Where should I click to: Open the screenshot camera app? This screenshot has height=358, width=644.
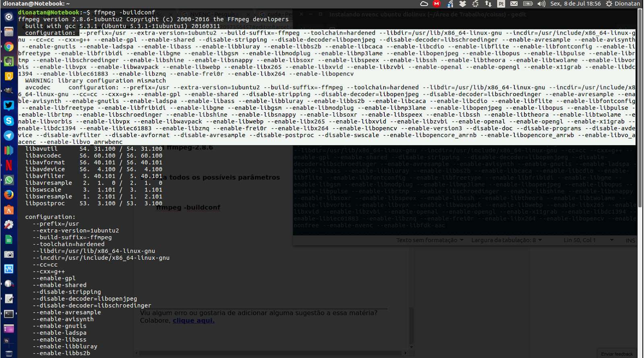pos(8,254)
